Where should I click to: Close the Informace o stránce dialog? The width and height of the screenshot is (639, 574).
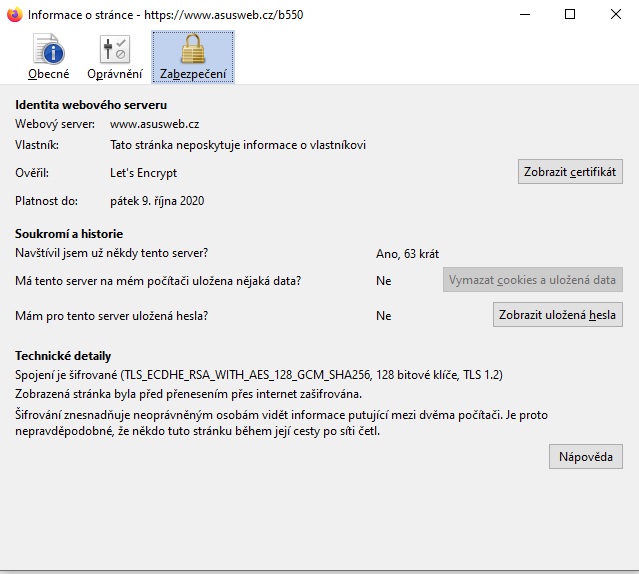coord(615,15)
